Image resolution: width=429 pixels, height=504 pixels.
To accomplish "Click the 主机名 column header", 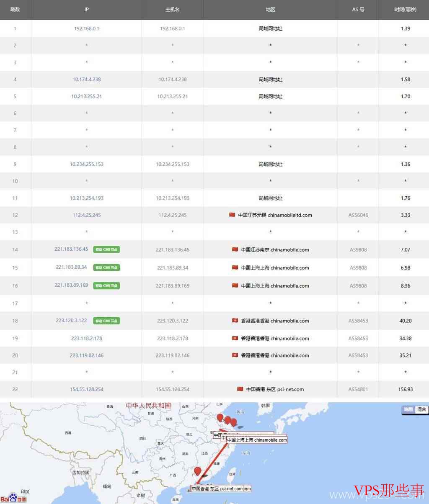I will pyautogui.click(x=172, y=9).
